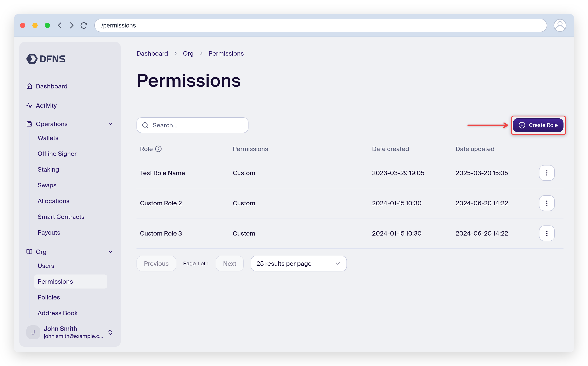Screen dimensions: 588x366
Task: Navigate to Allocations
Action: pos(53,201)
